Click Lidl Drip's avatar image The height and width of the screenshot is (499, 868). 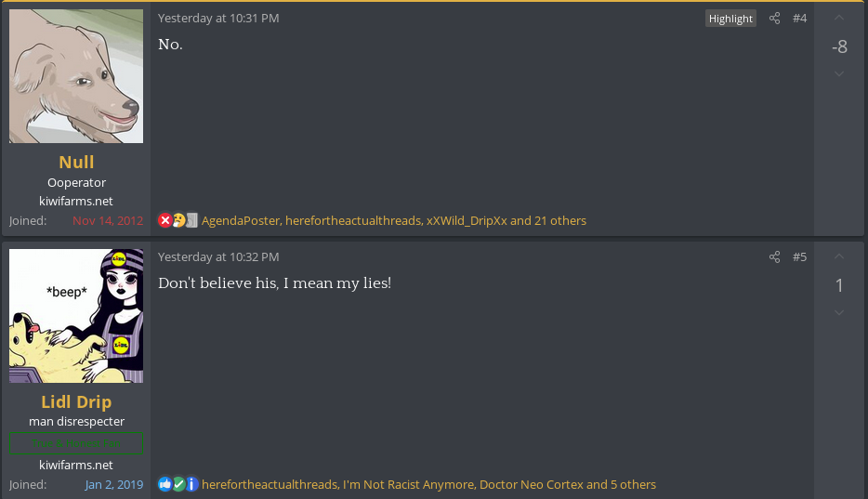point(76,316)
